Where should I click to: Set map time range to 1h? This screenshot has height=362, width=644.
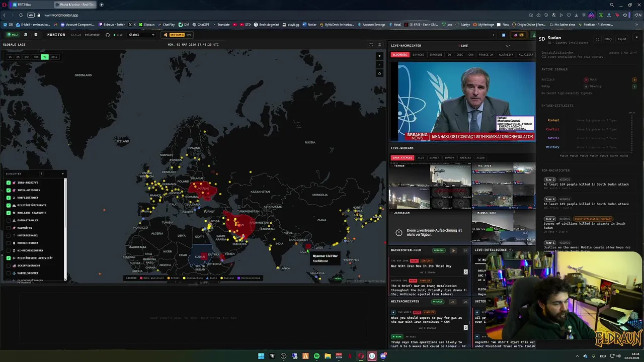(x=10, y=57)
